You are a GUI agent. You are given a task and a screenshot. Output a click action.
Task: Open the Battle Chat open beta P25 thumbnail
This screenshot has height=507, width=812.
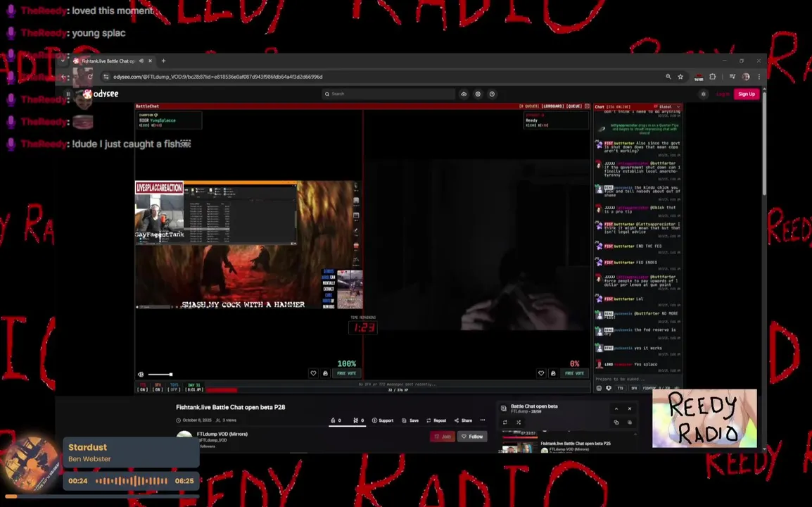tap(519, 446)
